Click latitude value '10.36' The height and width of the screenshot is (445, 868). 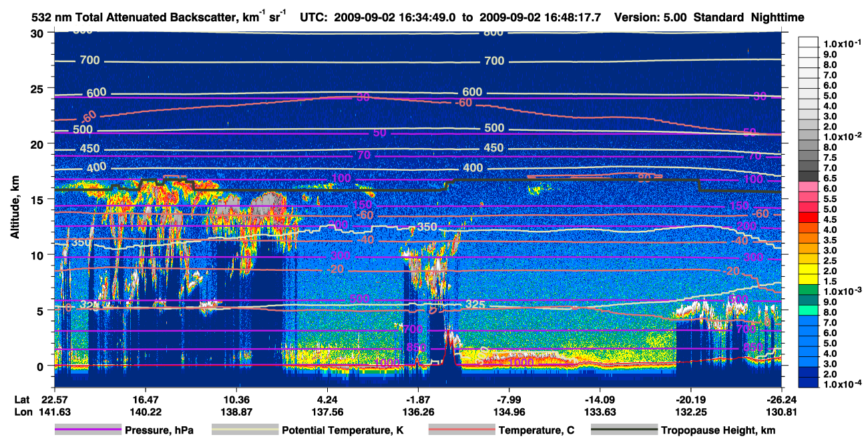tap(236, 399)
